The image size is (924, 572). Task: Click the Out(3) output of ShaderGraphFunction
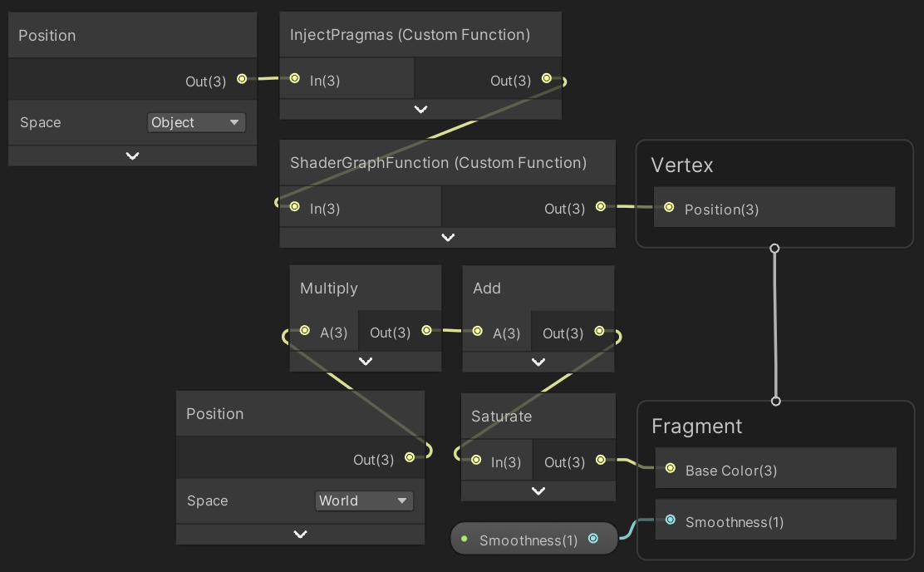[x=600, y=208]
